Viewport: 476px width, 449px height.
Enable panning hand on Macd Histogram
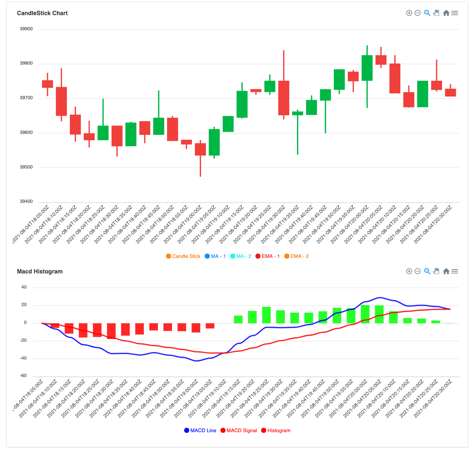coord(436,271)
